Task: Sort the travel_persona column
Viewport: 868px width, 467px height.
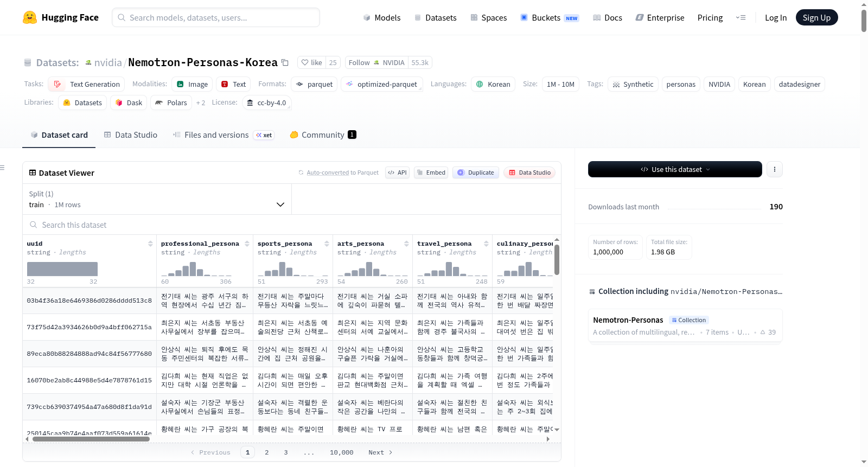Action: (x=486, y=244)
